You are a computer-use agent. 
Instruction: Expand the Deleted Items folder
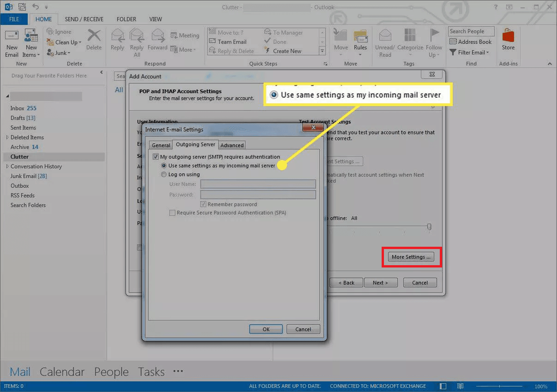[7, 137]
